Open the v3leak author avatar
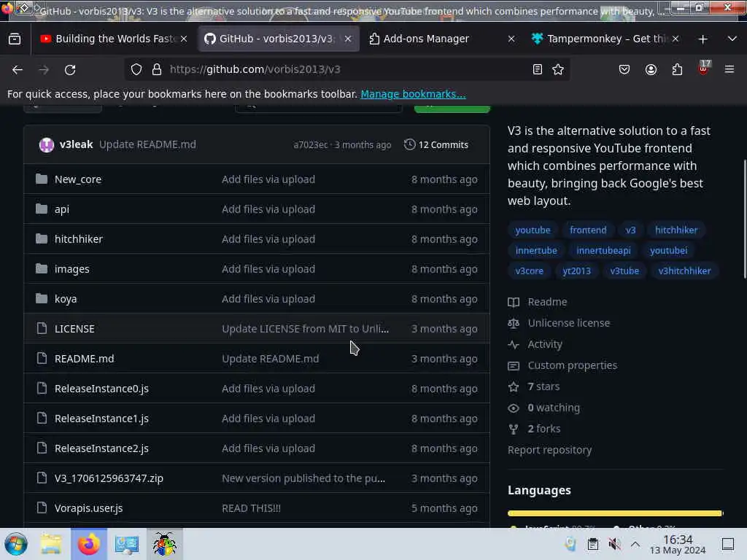Image resolution: width=747 pixels, height=560 pixels. pos(47,144)
